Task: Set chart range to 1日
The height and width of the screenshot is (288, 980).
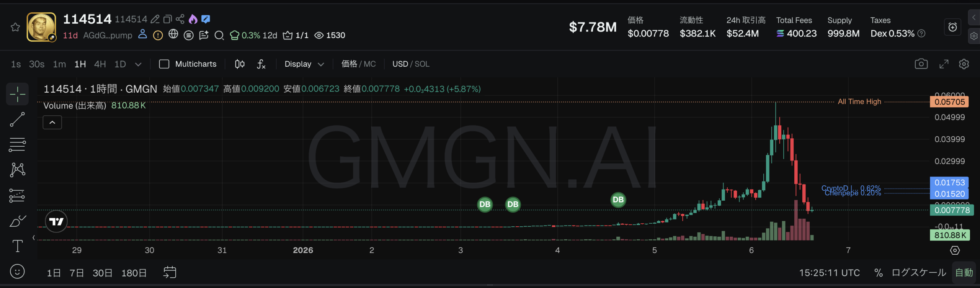Action: click(54, 273)
